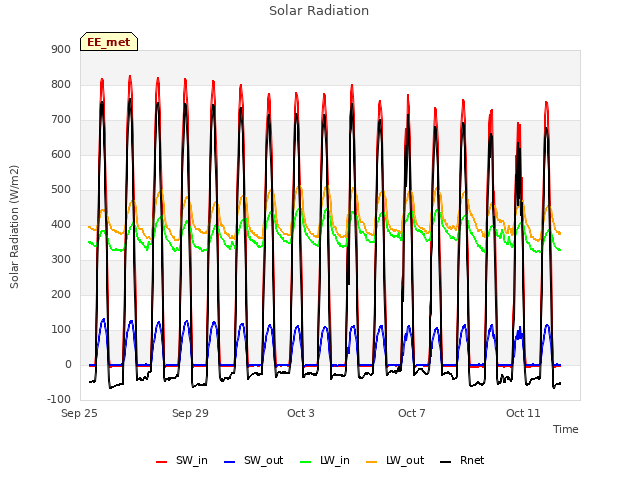
Task: Click the Oct 3 x-axis tick label
Action: click(x=301, y=413)
